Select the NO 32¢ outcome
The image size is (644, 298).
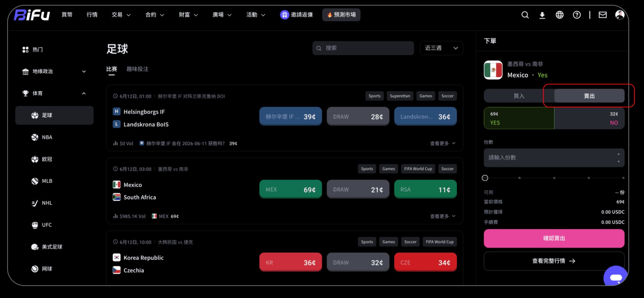(x=589, y=118)
